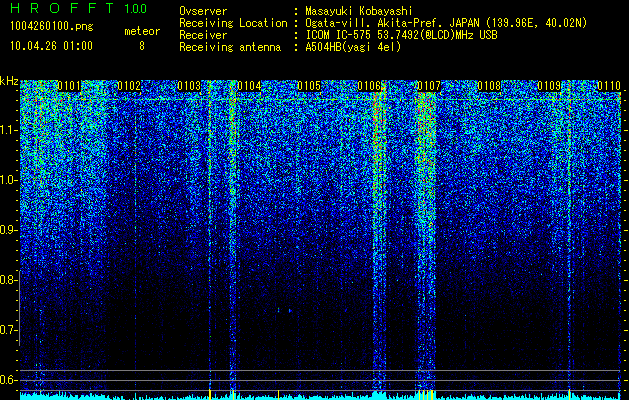Screen dimensions: 629x400
Task: Click the 1.1 frequency axis label
Action: point(9,130)
